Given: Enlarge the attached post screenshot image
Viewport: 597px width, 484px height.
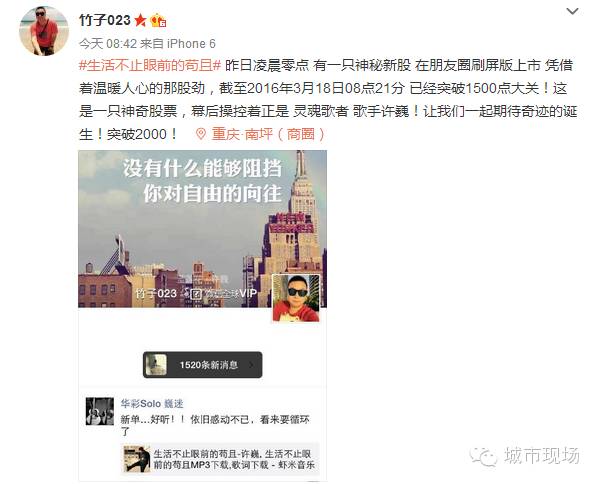Looking at the screenshot, I should coord(203,315).
